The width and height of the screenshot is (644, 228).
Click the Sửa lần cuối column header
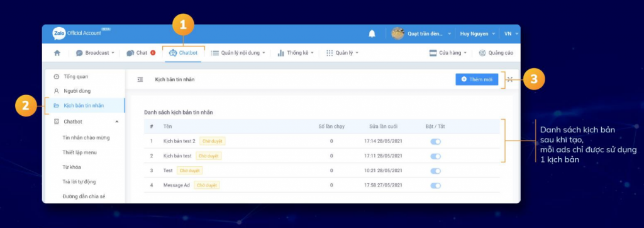pyautogui.click(x=383, y=127)
